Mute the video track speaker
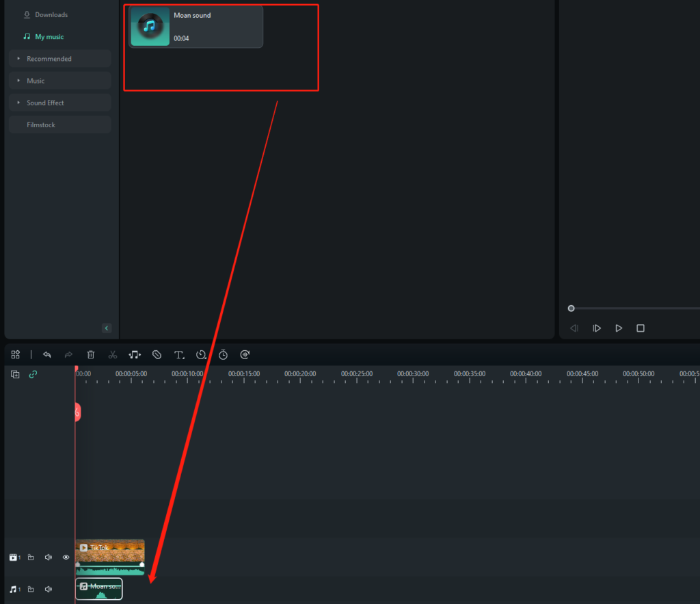The width and height of the screenshot is (700, 604). 49,557
